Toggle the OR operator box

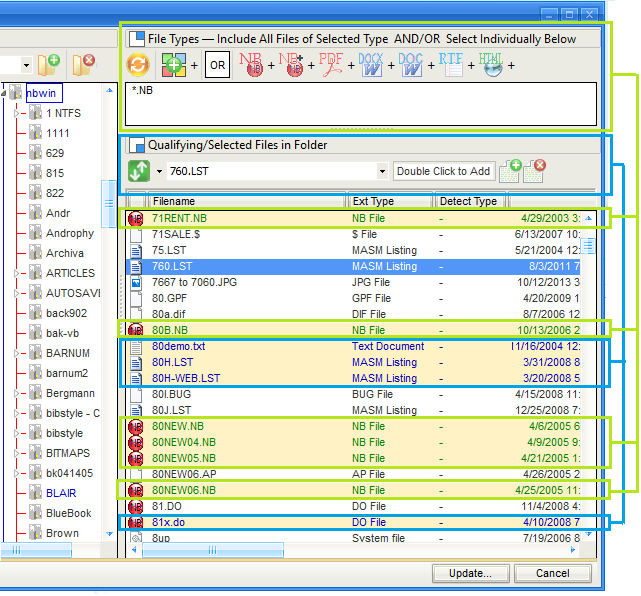click(218, 66)
